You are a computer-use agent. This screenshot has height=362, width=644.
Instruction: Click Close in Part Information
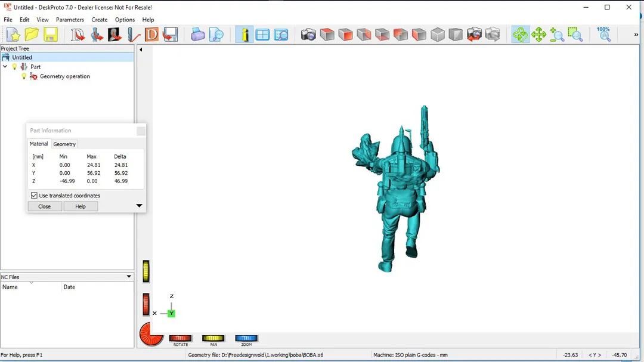pos(44,206)
